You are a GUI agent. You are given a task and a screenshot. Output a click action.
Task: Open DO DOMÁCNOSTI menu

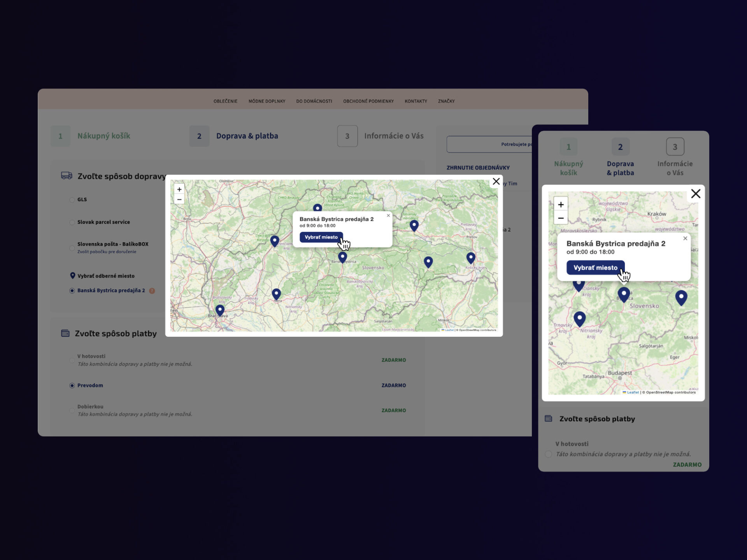[314, 101]
